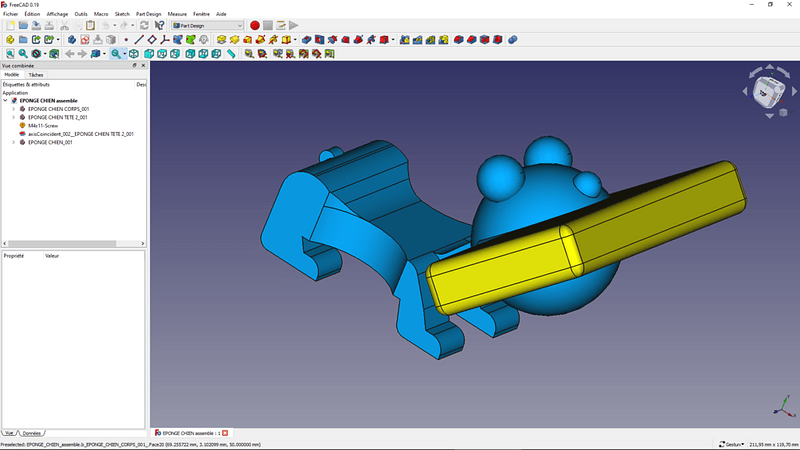Switch to front view
The width and height of the screenshot is (800, 450).
point(149,54)
